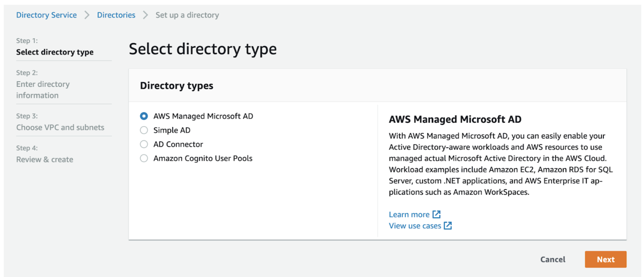Click the external-link icon beside View use cases
This screenshot has width=644, height=277.
point(448,226)
